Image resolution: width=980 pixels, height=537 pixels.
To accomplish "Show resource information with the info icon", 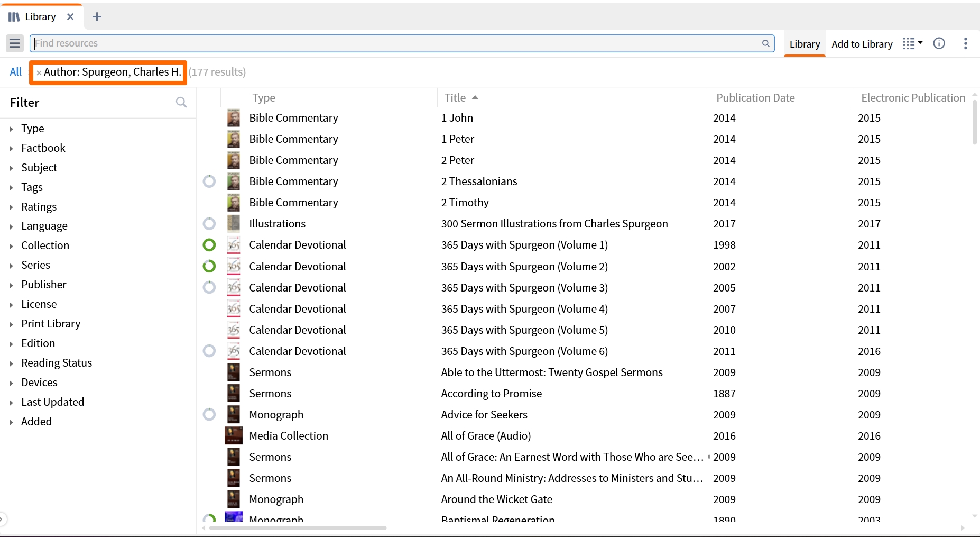I will [x=939, y=43].
